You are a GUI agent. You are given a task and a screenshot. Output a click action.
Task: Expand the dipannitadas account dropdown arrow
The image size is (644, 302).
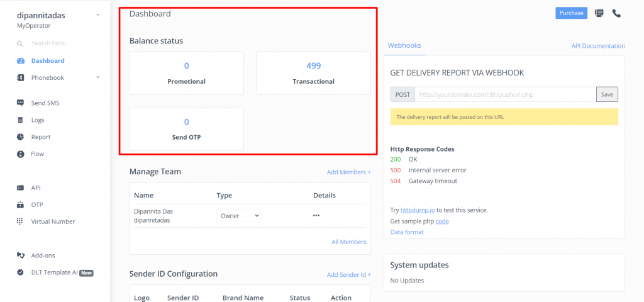97,15
